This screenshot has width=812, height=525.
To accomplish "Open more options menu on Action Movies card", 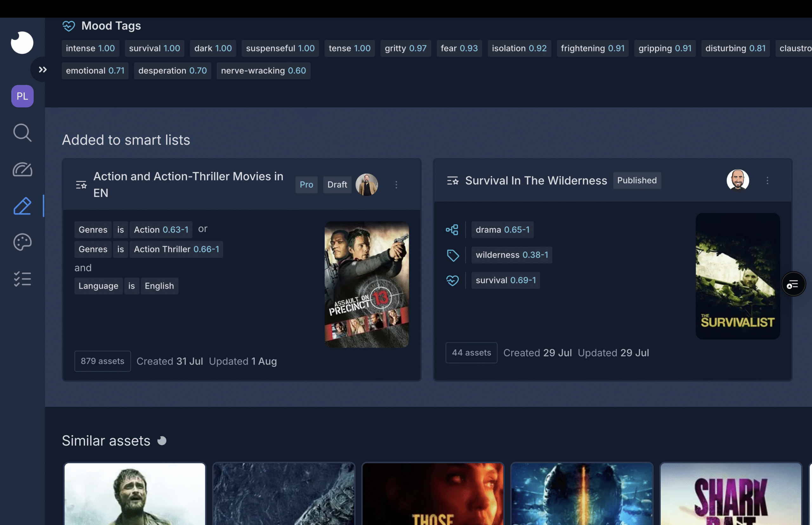I will (x=396, y=185).
